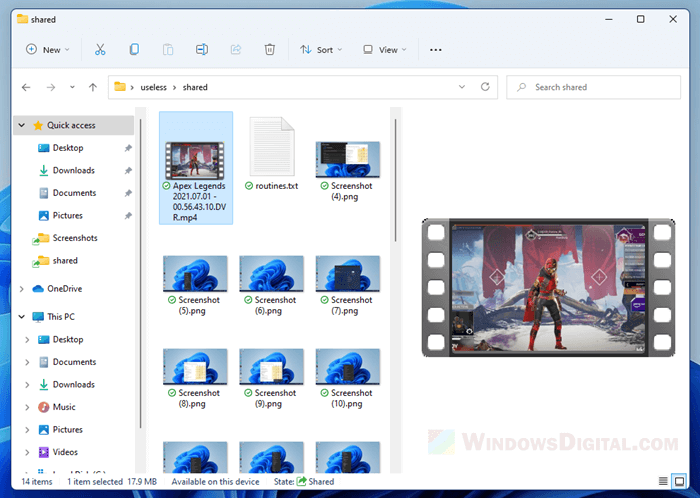Open the Sort options dropdown
This screenshot has height=499, width=700.
321,50
